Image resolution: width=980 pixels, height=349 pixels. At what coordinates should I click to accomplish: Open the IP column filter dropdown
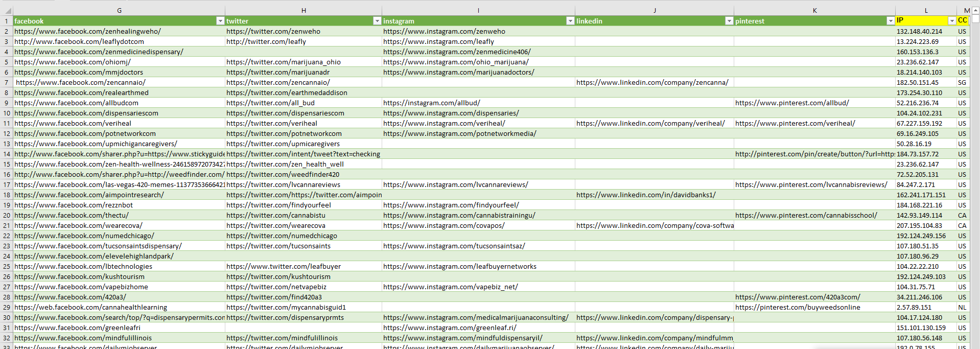[952, 21]
